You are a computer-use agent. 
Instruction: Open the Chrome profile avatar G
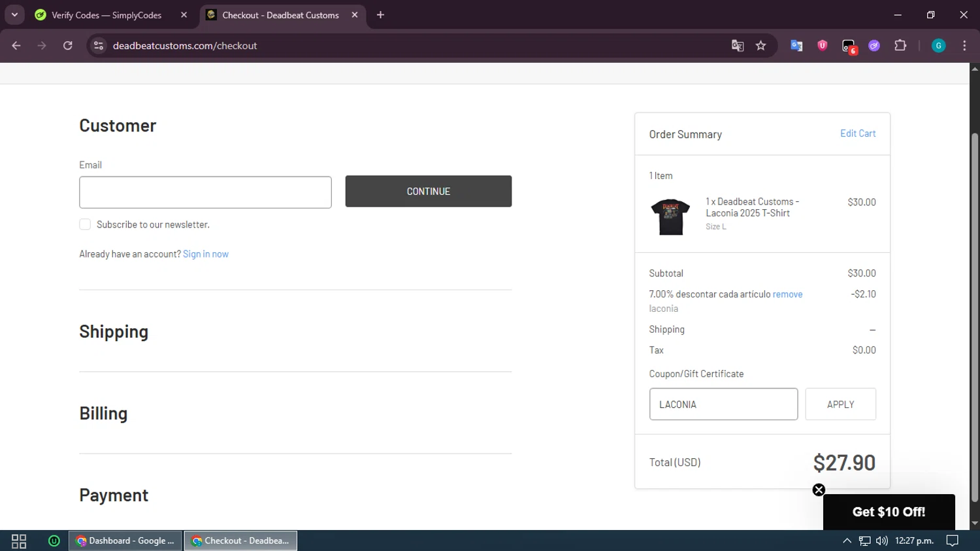click(939, 46)
